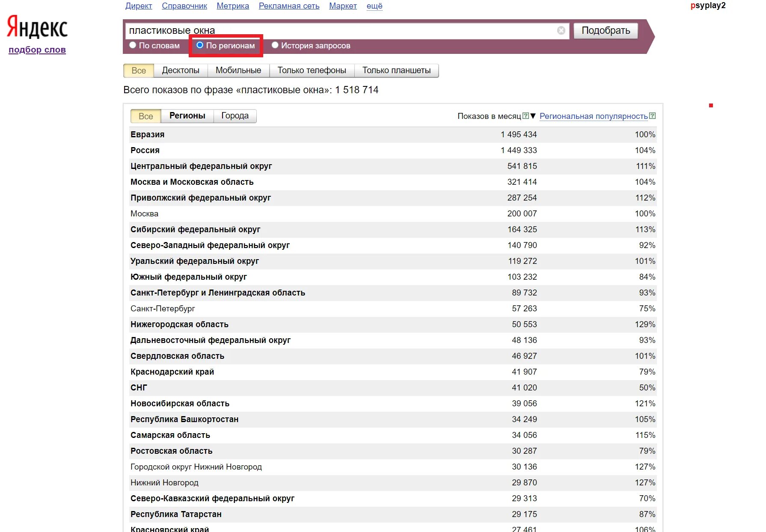Image resolution: width=766 pixels, height=532 pixels.
Task: Open help icon next to Показов в месяц
Action: pyautogui.click(x=526, y=116)
